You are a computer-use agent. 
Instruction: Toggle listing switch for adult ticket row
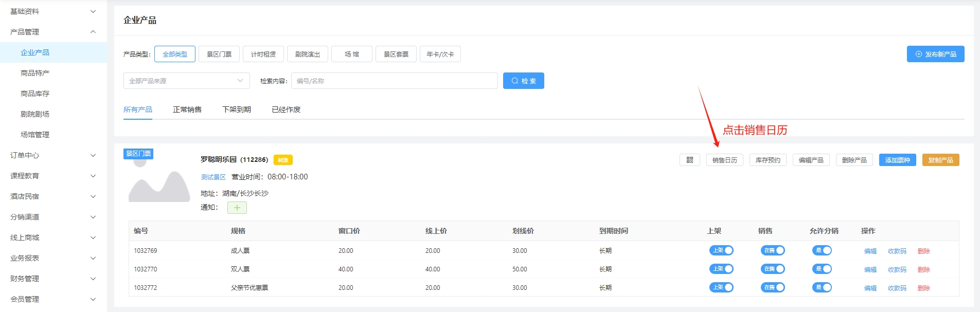(x=721, y=250)
